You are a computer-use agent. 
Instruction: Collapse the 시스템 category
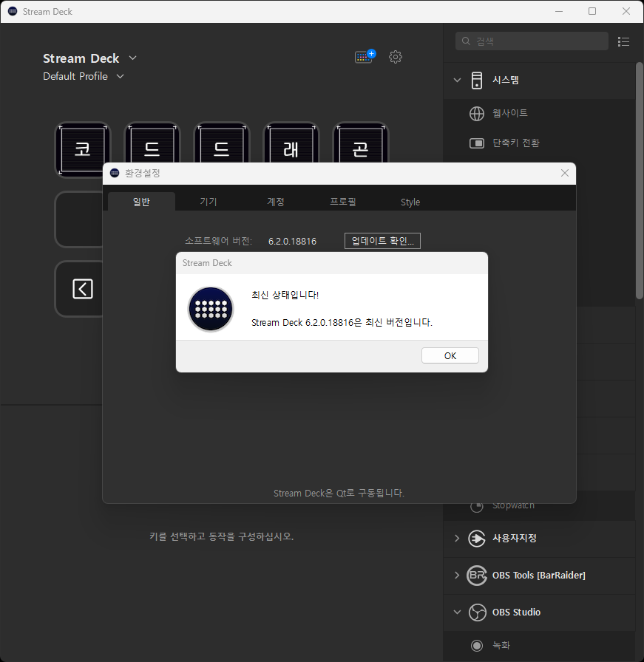coord(457,80)
